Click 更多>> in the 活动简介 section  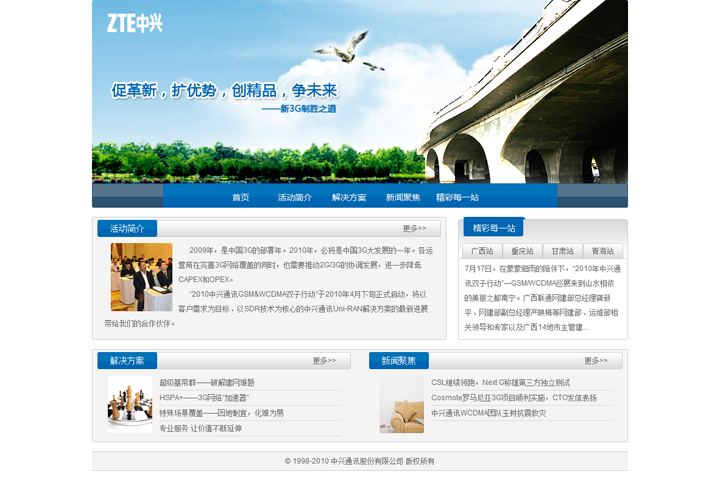click(414, 229)
